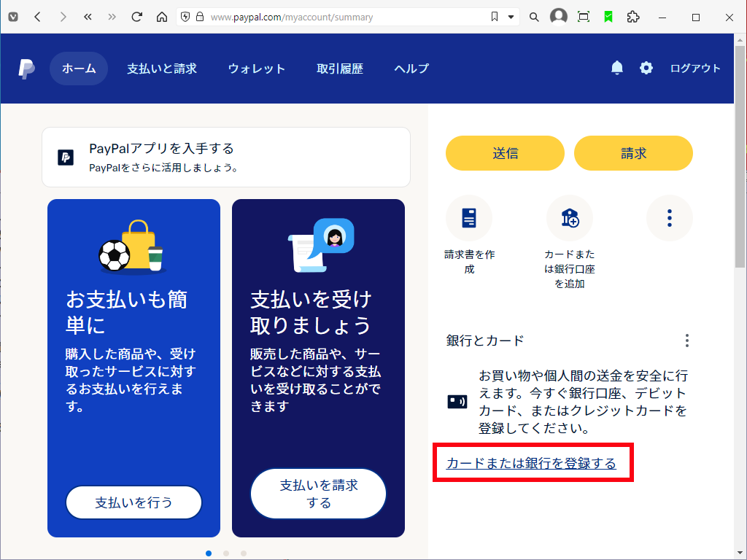This screenshot has height=560, width=747.
Task: Click the 支払いを請求する button
Action: [318, 494]
